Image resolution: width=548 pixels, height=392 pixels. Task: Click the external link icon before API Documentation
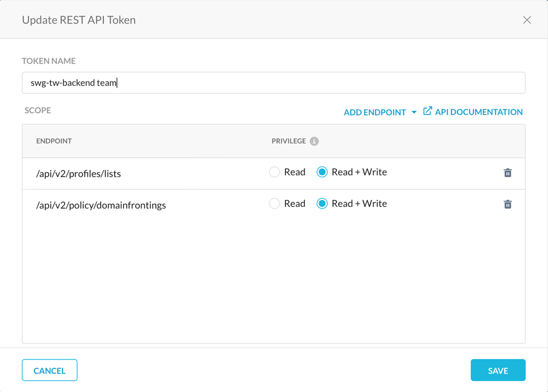coord(427,111)
